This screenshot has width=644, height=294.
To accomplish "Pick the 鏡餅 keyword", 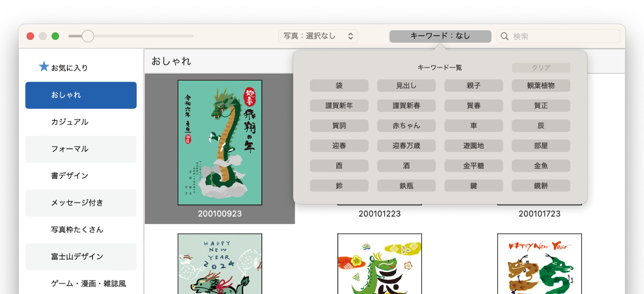I will click(541, 186).
